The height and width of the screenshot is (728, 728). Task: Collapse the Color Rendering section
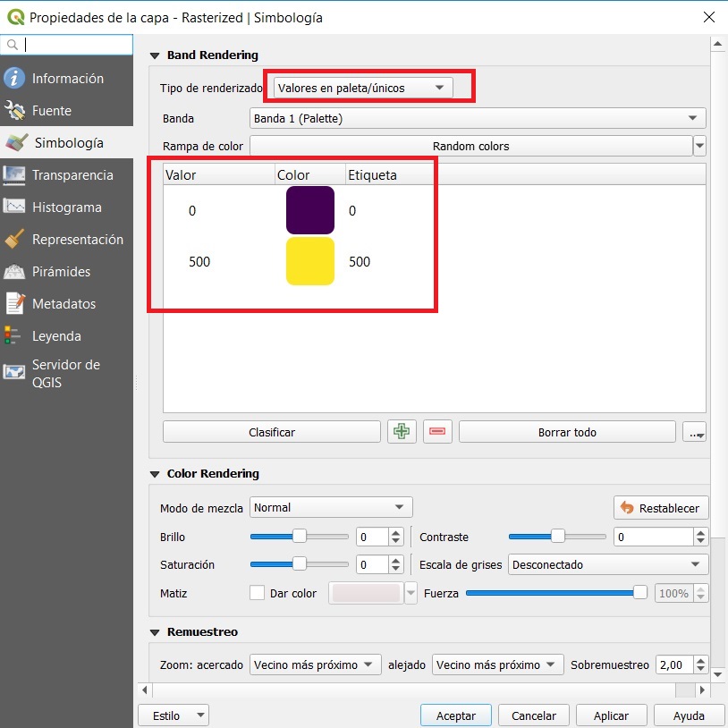click(155, 474)
